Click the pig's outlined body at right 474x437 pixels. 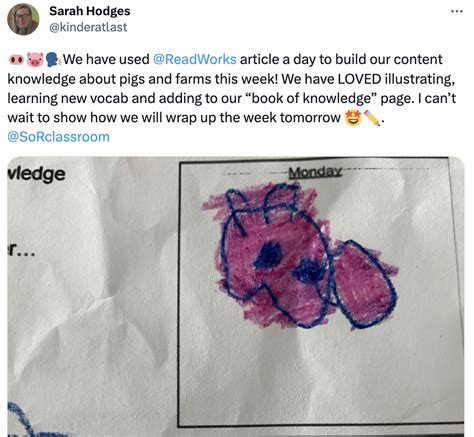click(365, 284)
